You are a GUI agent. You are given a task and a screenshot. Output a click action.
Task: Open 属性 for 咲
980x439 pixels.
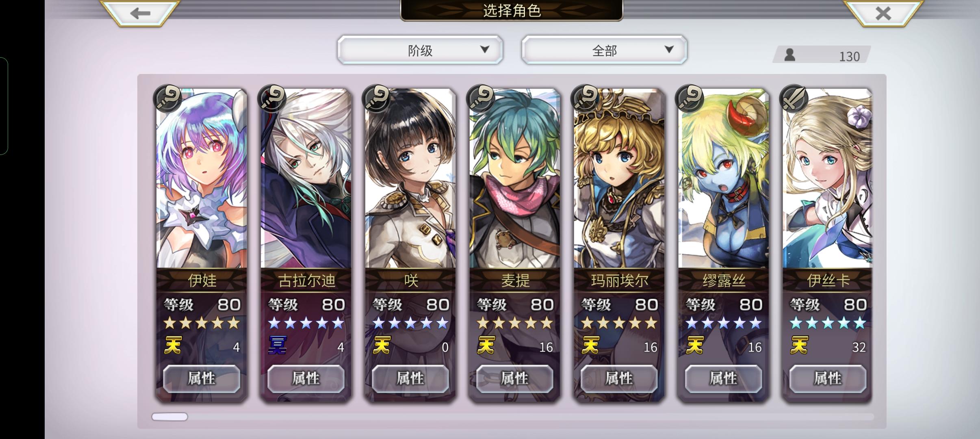pos(410,378)
